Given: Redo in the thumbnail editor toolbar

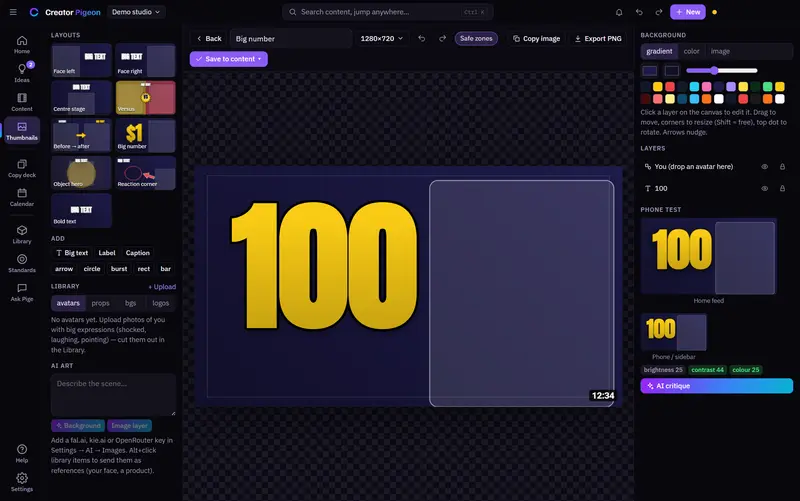Looking at the screenshot, I should pyautogui.click(x=442, y=38).
